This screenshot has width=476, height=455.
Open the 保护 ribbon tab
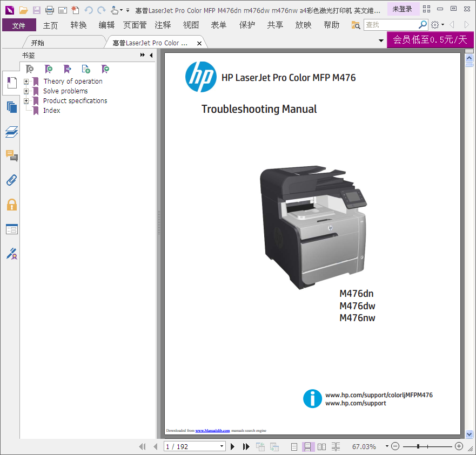click(x=247, y=25)
